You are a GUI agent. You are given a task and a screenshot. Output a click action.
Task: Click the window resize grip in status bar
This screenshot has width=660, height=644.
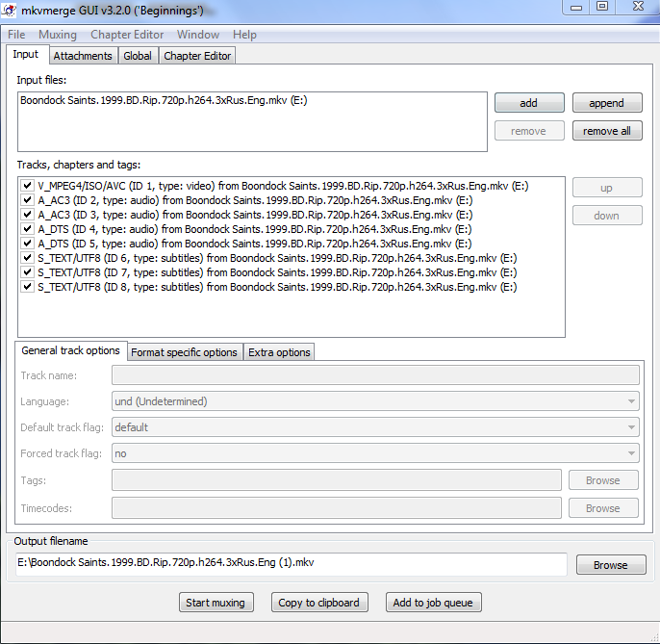[654, 637]
